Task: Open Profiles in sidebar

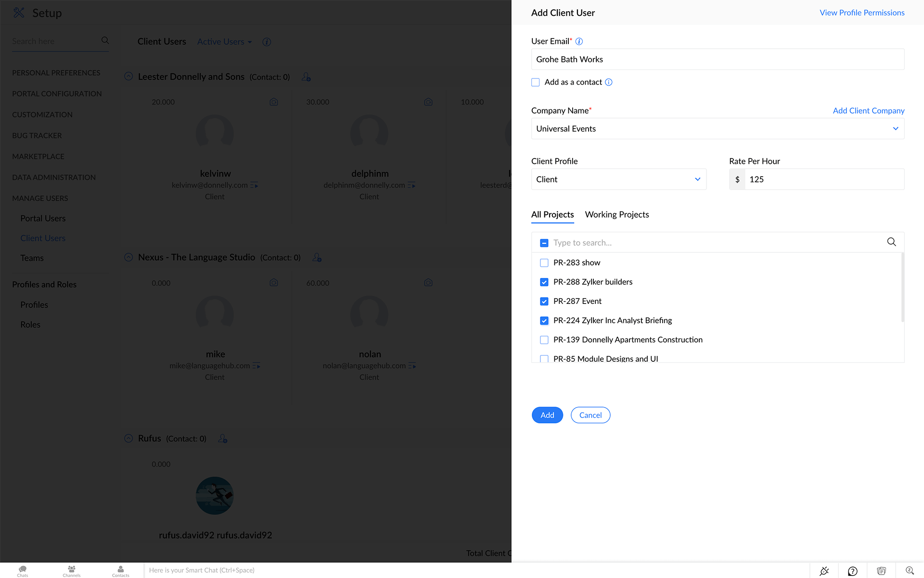Action: tap(34, 305)
